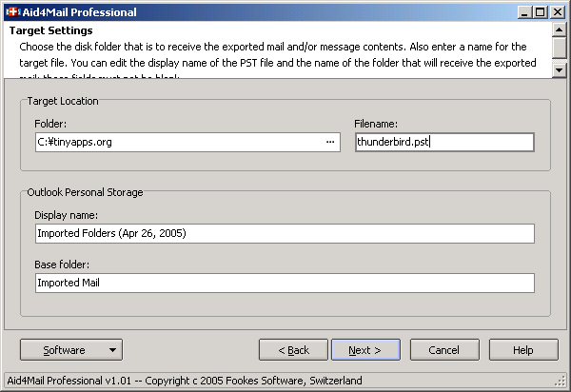
Task: Open folder browser with the ellipsis button
Action: (330, 142)
